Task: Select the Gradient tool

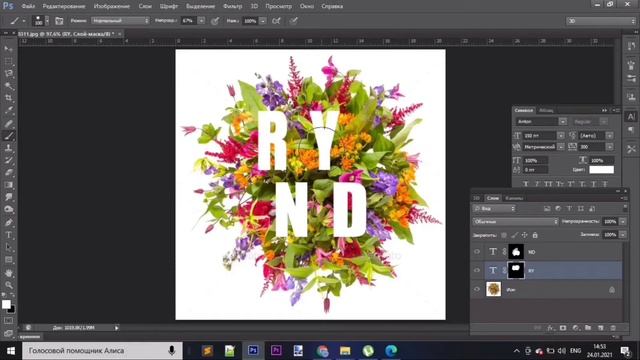Action: [x=9, y=185]
